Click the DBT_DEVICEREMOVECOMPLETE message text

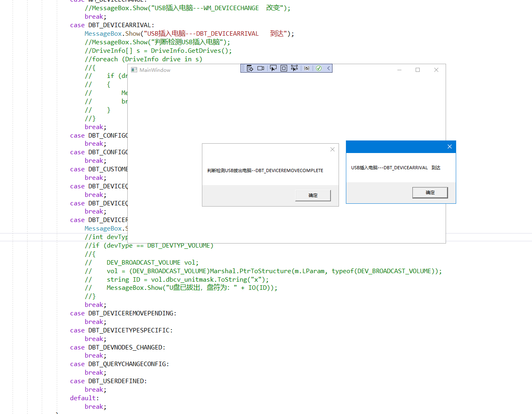(x=265, y=170)
